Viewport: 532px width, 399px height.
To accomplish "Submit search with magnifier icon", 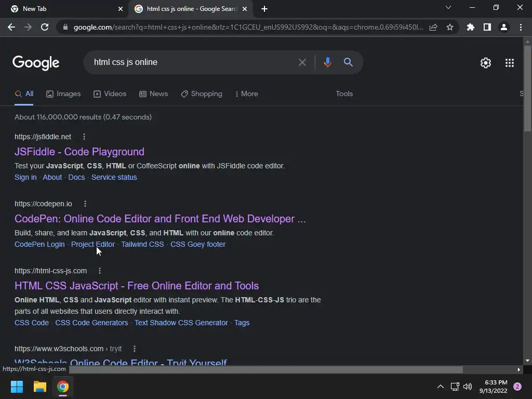I will 348,62.
